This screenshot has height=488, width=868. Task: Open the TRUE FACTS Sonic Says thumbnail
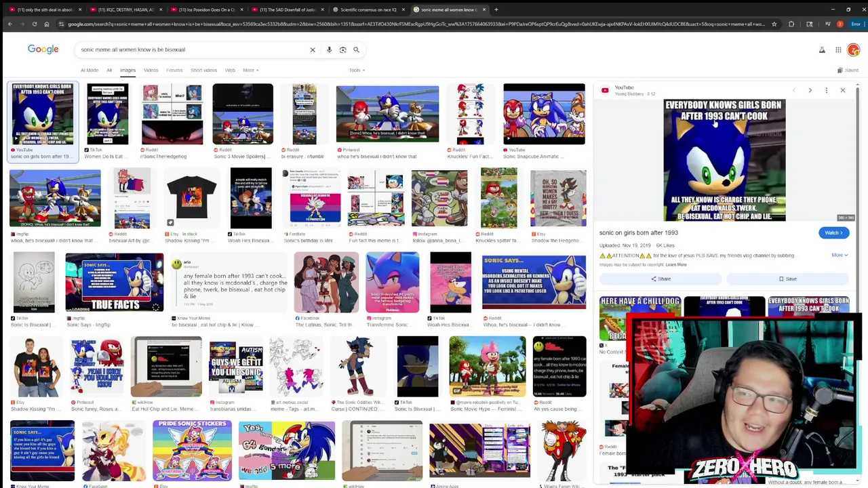(115, 282)
